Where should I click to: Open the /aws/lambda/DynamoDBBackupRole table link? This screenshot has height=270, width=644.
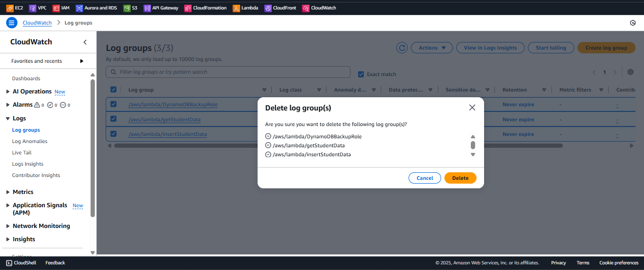tap(173, 104)
